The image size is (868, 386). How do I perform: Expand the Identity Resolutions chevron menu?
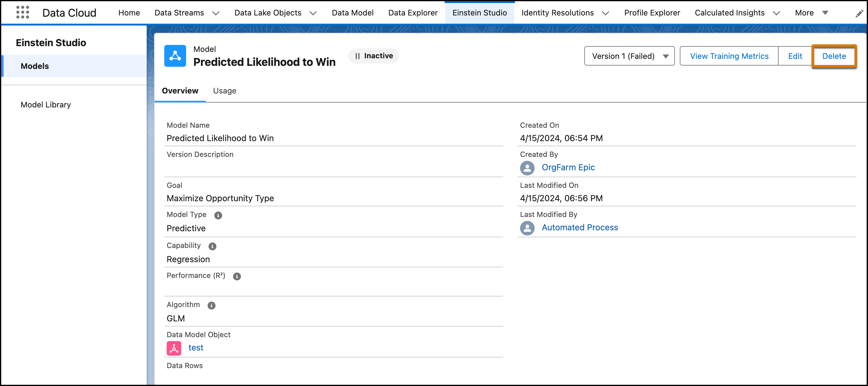coord(606,13)
